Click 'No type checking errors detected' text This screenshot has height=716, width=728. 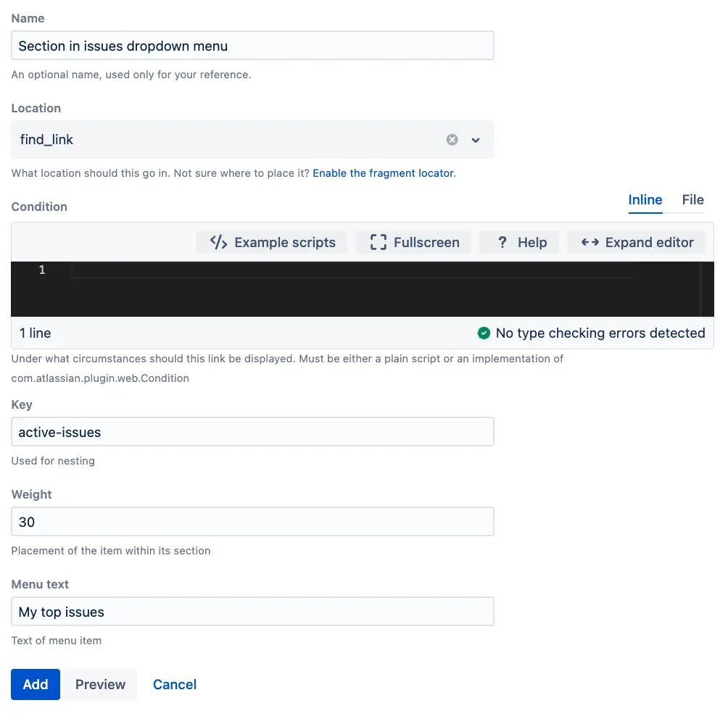(x=600, y=333)
